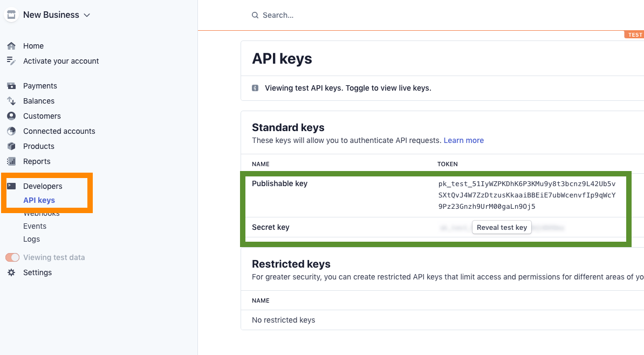Viewport: 644px width, 355px height.
Task: Open the Customers page
Action: (x=42, y=117)
